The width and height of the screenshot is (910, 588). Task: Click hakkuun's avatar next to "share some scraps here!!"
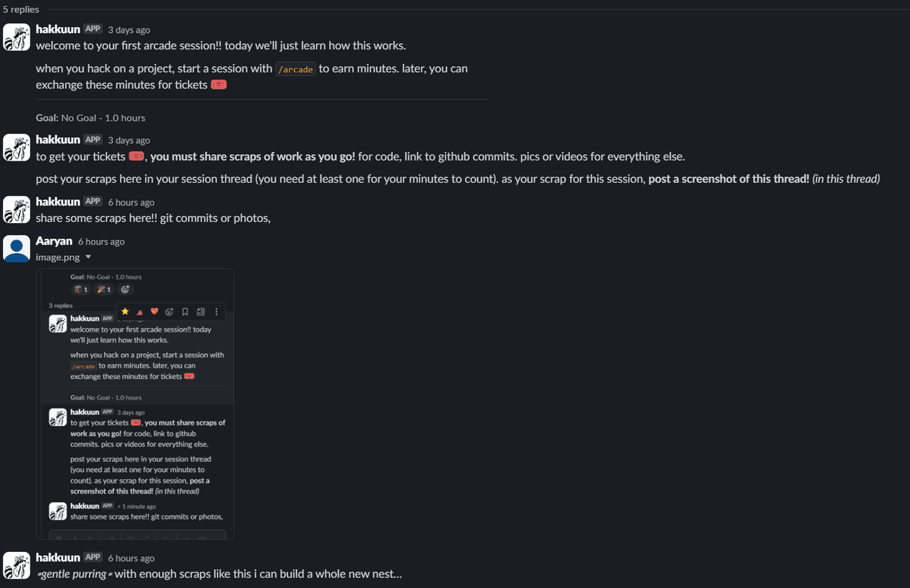coord(16,210)
